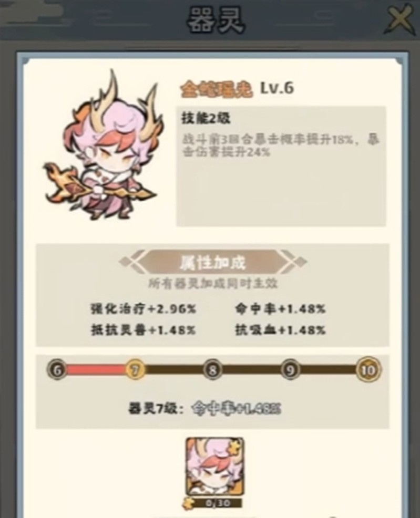This screenshot has height=518, width=420.
Task: Click the 强化治疗+2.96% attribute
Action: (144, 309)
